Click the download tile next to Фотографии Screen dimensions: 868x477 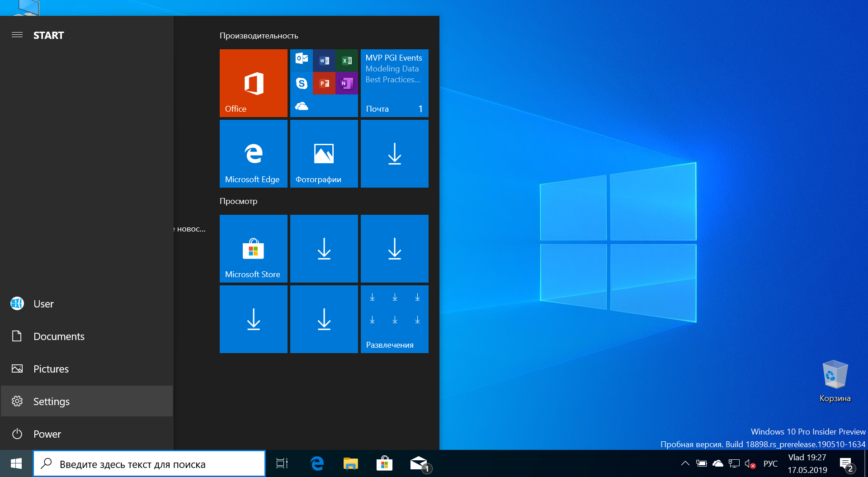[x=394, y=154]
